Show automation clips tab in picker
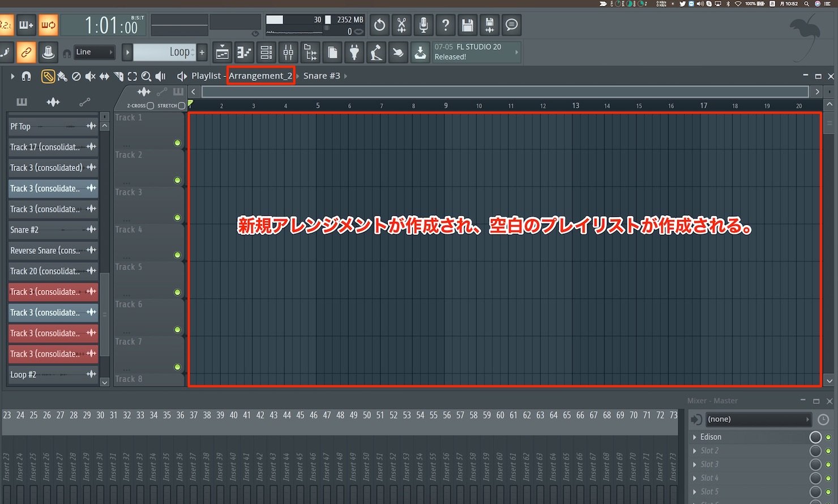The height and width of the screenshot is (504, 838). (84, 102)
